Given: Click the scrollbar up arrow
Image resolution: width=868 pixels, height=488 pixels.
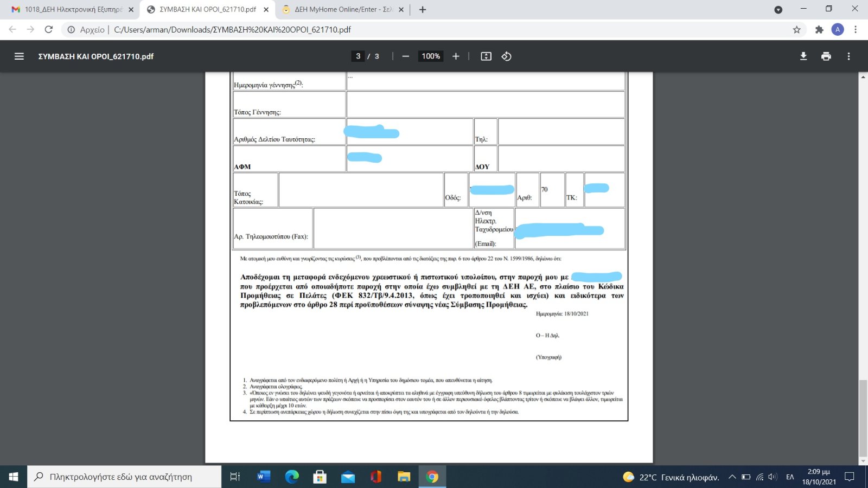Looking at the screenshot, I should point(863,77).
